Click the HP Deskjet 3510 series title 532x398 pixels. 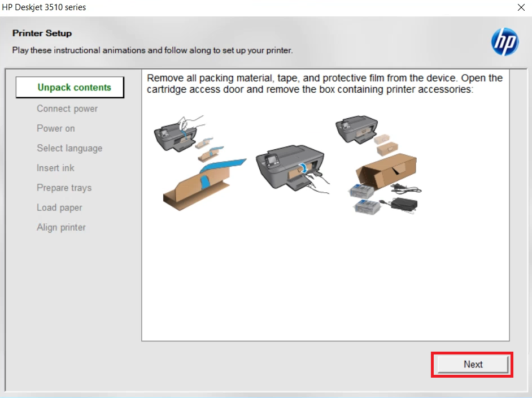(44, 7)
